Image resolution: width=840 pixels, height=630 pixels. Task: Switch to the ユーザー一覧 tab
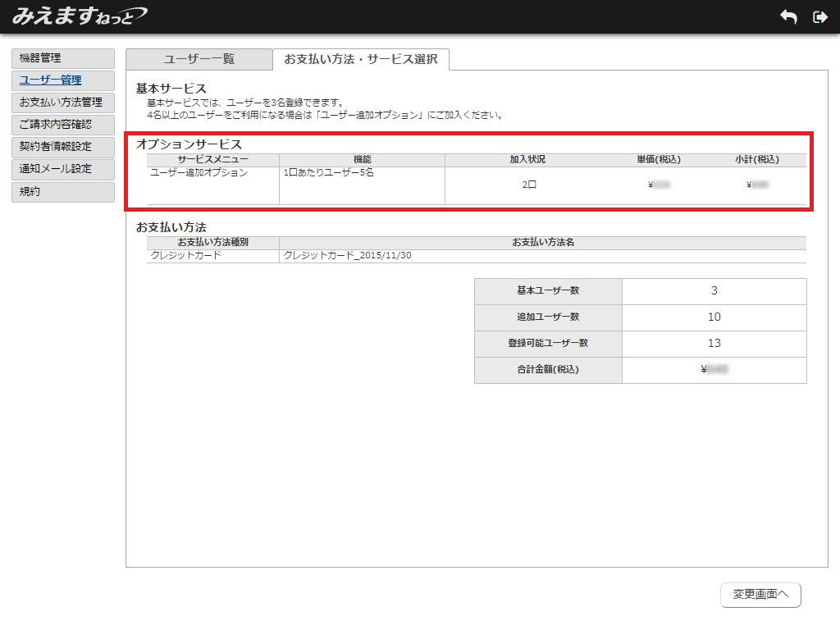pos(199,59)
